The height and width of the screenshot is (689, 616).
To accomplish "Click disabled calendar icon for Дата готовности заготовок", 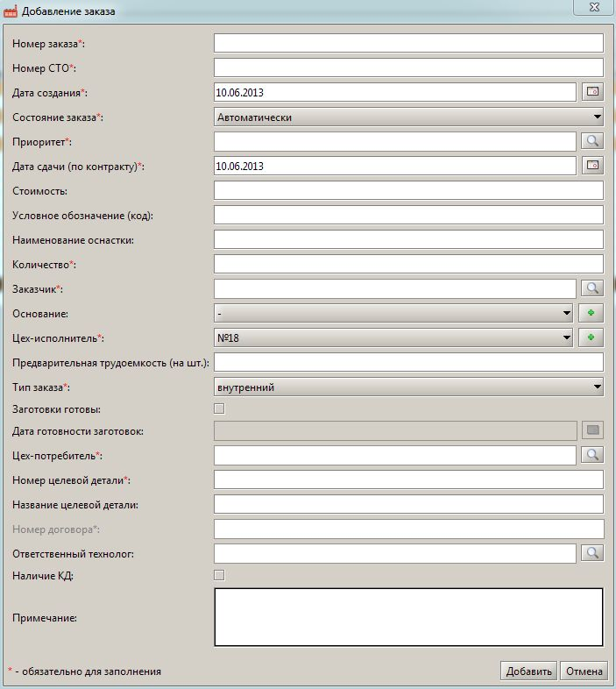I will 592,430.
